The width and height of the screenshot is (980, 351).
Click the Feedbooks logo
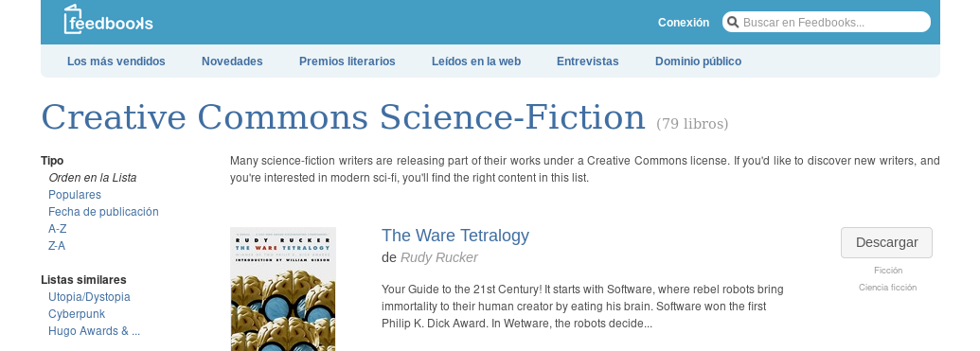click(108, 19)
